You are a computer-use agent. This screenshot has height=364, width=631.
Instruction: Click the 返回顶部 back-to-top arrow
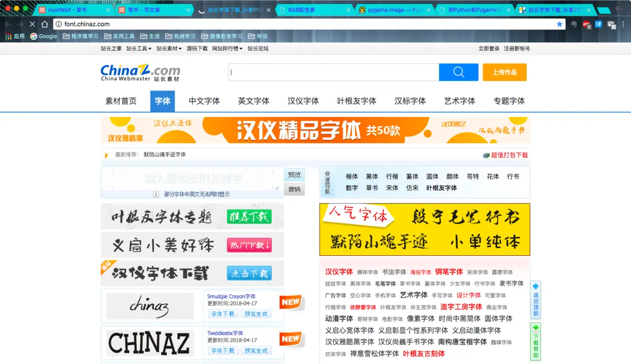[x=535, y=299]
